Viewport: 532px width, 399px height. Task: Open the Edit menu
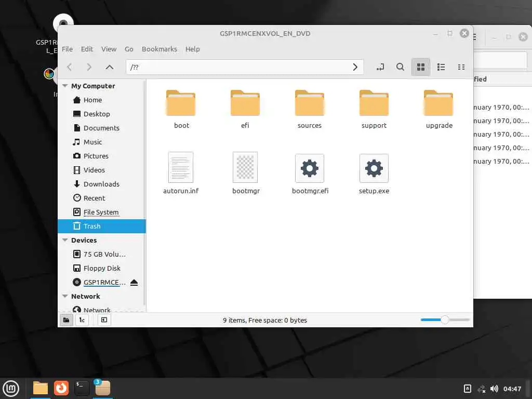(87, 49)
